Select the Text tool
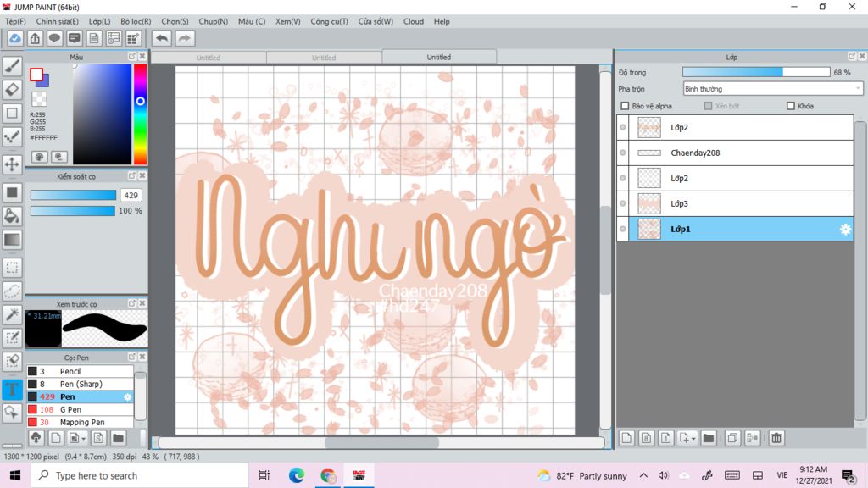The image size is (868, 488). click(12, 389)
